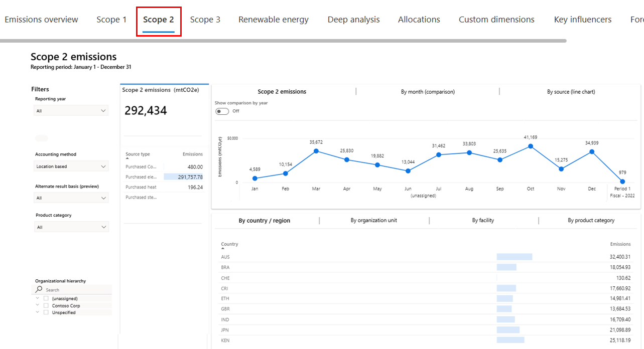The image size is (644, 349).
Task: Click the sort arrow under Country header
Action: click(x=223, y=249)
